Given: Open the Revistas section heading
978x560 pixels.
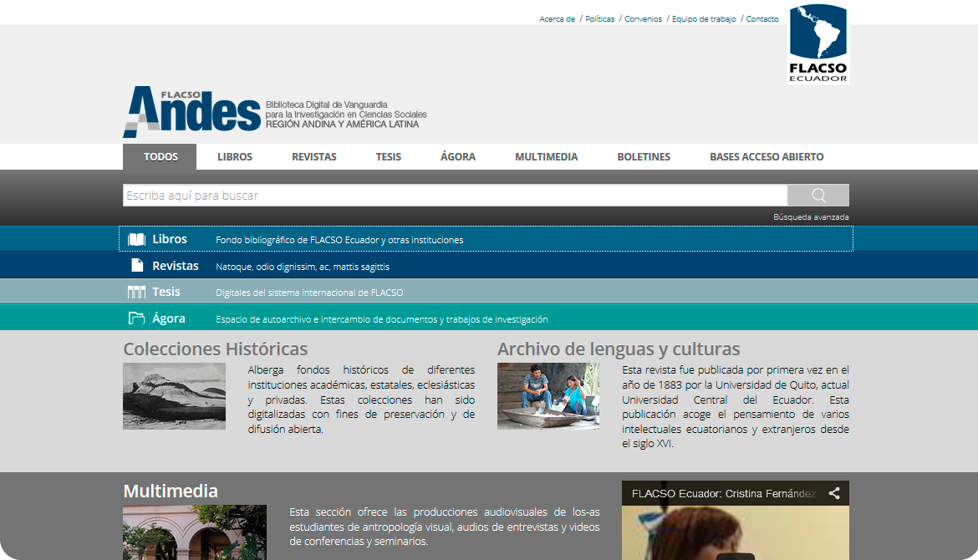Looking at the screenshot, I should click(176, 266).
